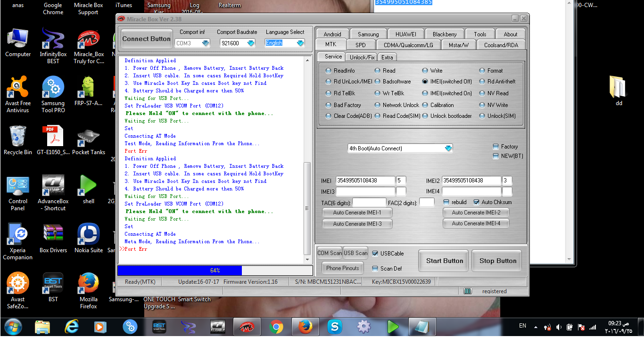Viewport: 644px width, 362px height.
Task: Click the 64% progress bar
Action: (x=215, y=271)
